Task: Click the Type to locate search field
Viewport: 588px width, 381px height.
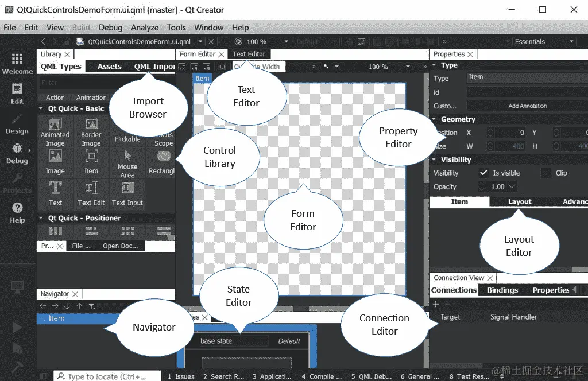Action: point(108,376)
